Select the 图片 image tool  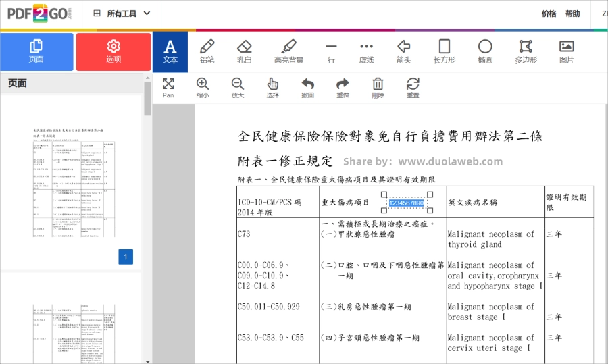point(567,52)
